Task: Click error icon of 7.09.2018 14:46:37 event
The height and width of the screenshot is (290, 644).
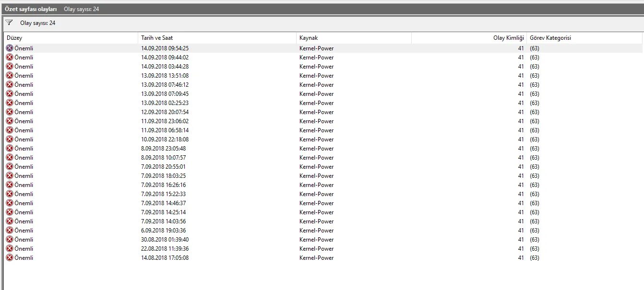Action: click(x=10, y=203)
